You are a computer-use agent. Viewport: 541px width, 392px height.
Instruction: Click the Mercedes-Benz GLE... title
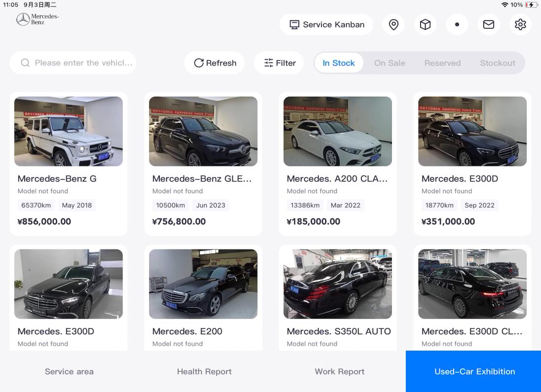tap(202, 178)
